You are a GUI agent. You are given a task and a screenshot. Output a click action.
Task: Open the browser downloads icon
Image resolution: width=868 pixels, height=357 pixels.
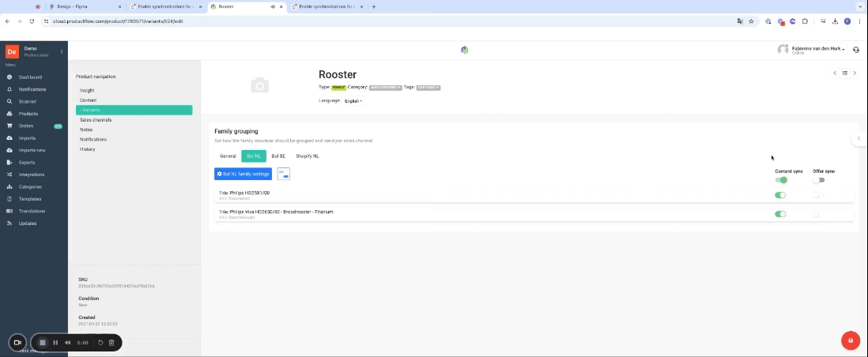point(836,21)
